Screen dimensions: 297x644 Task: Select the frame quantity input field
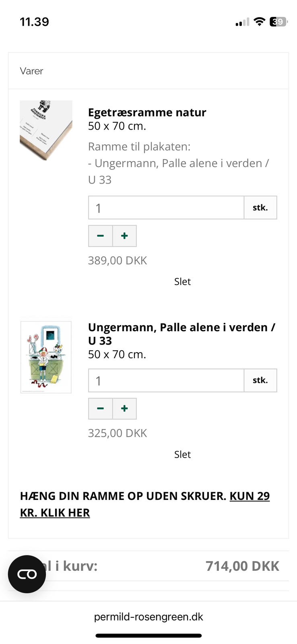pyautogui.click(x=166, y=207)
